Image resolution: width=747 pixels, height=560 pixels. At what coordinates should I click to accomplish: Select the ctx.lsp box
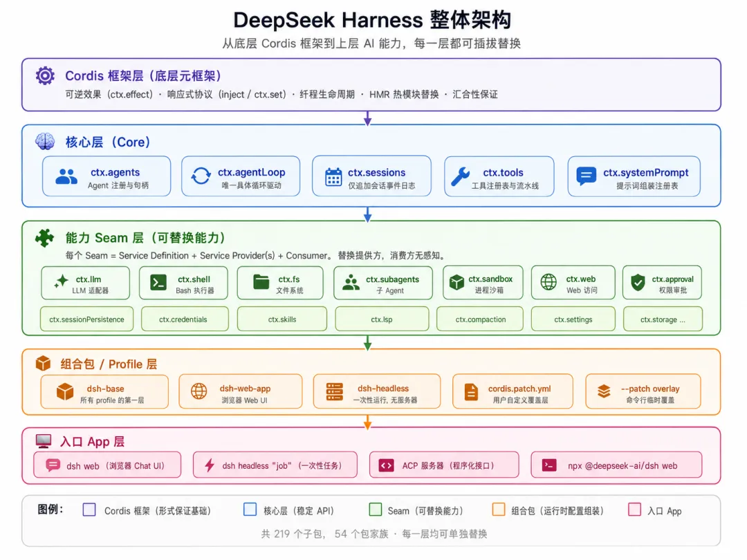(382, 319)
